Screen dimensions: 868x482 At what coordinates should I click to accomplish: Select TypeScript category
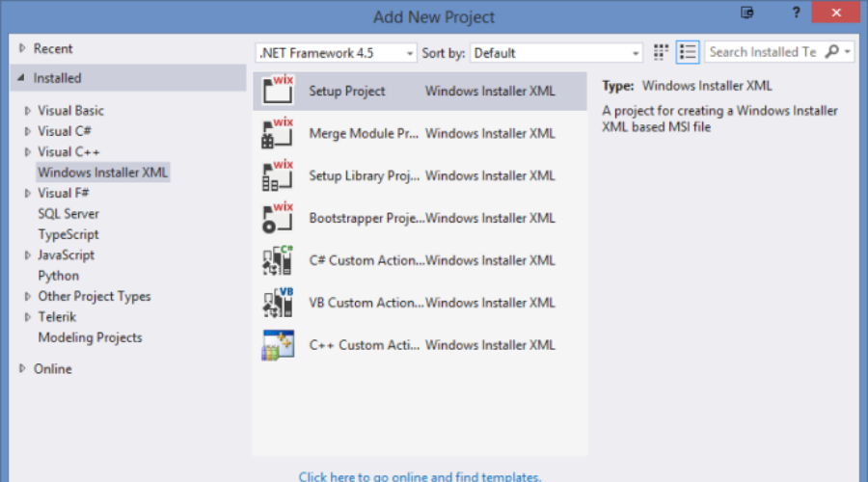[x=68, y=234]
